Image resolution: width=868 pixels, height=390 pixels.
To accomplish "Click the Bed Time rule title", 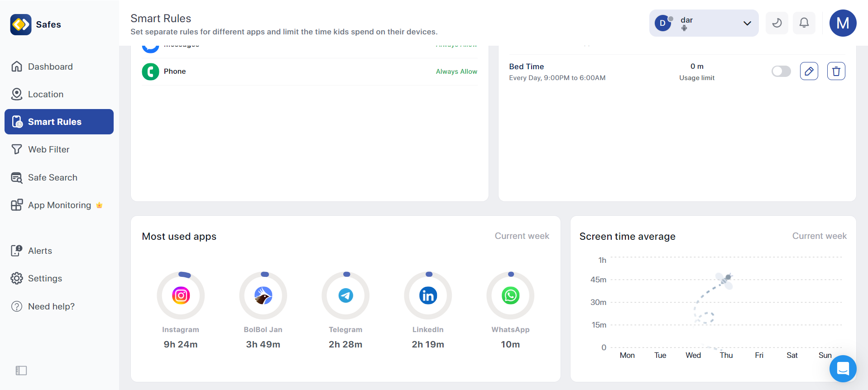I will click(x=526, y=67).
